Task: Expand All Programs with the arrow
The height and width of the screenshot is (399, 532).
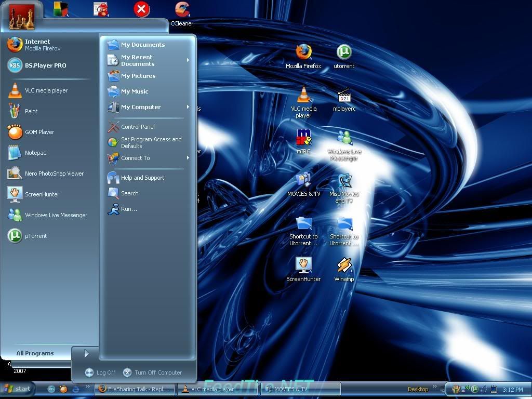Action: (x=86, y=354)
